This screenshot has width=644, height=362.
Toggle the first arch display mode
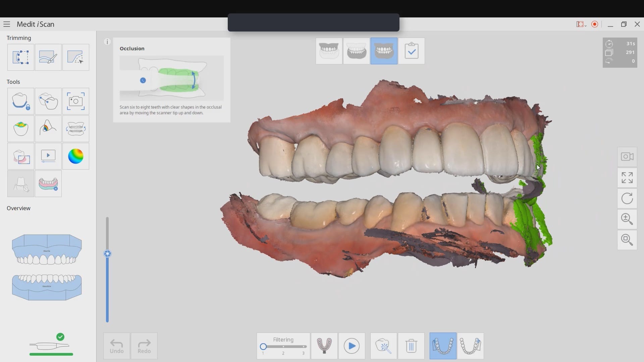click(x=443, y=346)
